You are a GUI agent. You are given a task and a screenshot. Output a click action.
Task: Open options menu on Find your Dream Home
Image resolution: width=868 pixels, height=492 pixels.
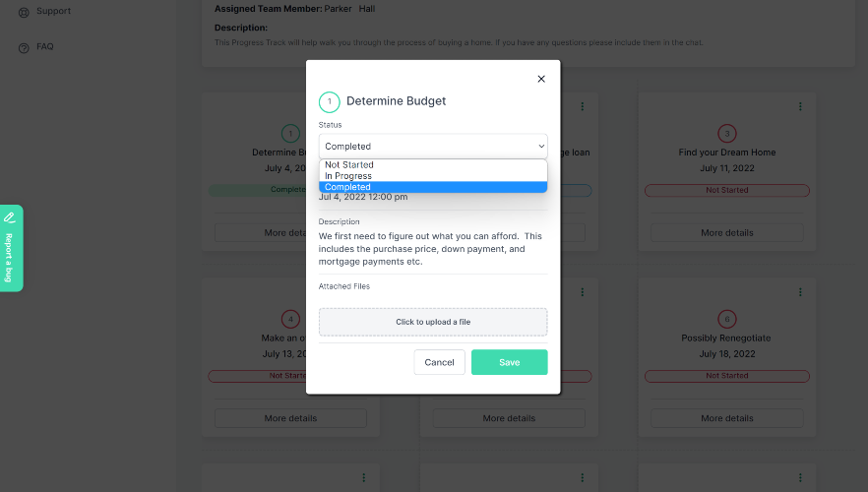click(x=800, y=106)
